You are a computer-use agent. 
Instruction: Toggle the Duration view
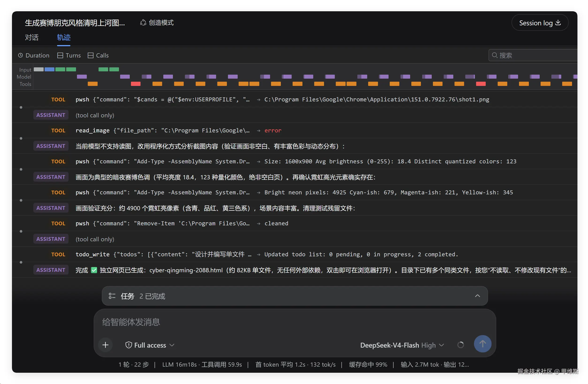34,55
